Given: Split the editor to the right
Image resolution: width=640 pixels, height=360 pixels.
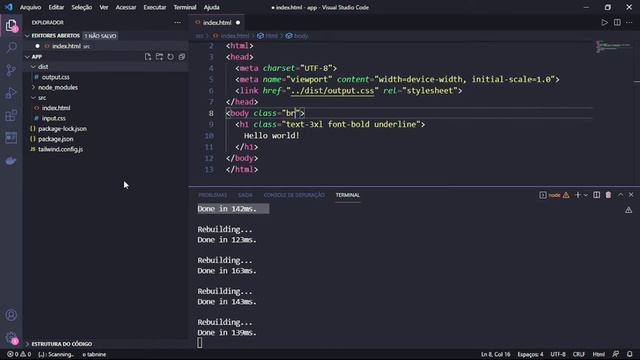Looking at the screenshot, I should coord(617,22).
